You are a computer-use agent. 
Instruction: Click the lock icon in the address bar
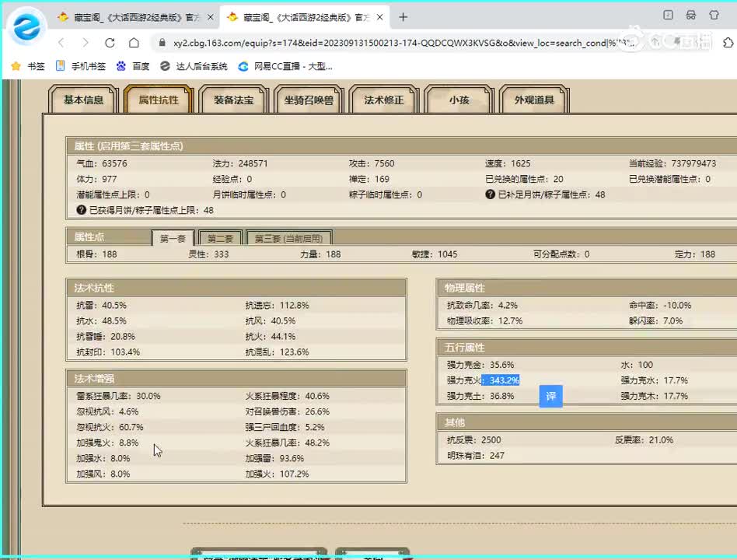162,43
